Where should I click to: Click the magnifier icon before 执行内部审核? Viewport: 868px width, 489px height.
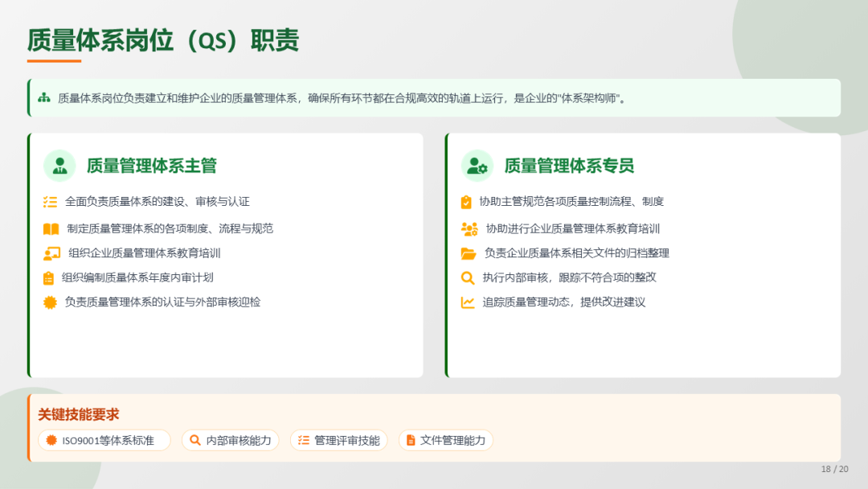pos(467,278)
